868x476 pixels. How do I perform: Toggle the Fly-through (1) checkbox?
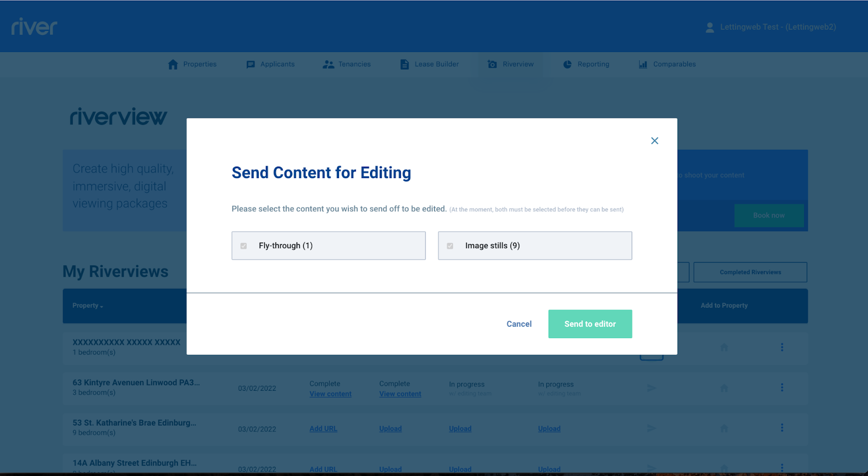244,246
